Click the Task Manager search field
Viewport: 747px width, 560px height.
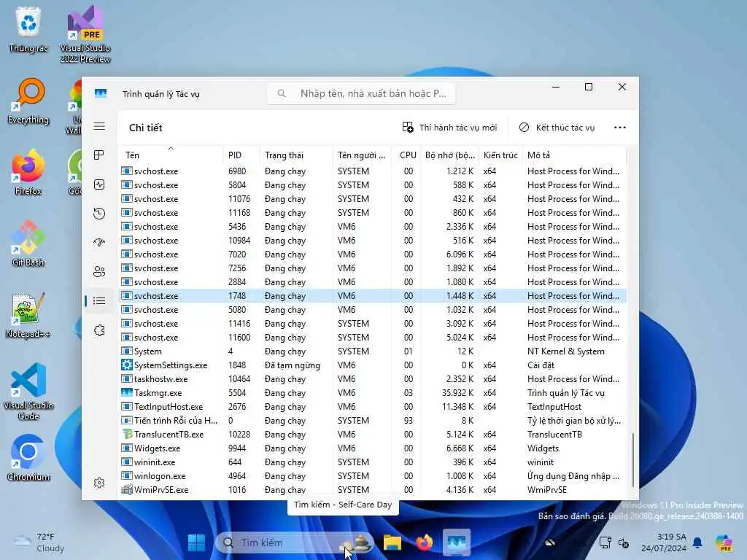pyautogui.click(x=361, y=93)
